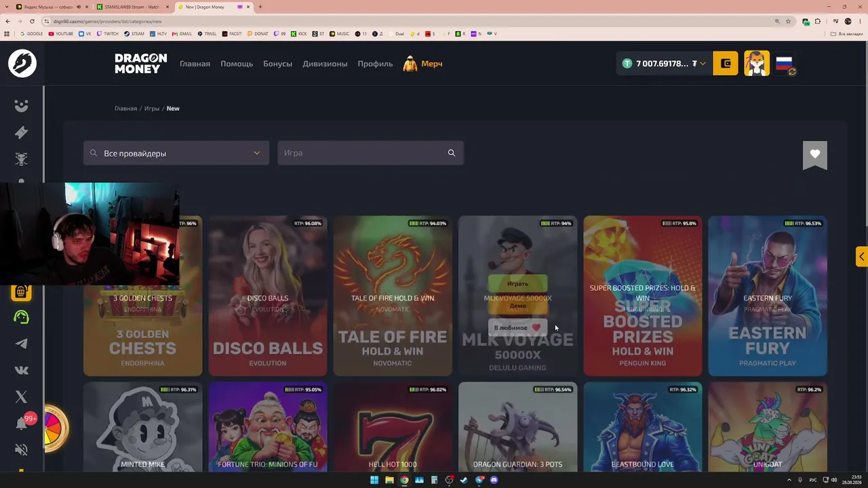Open Discord from the taskbar
The height and width of the screenshot is (488, 868).
click(494, 480)
